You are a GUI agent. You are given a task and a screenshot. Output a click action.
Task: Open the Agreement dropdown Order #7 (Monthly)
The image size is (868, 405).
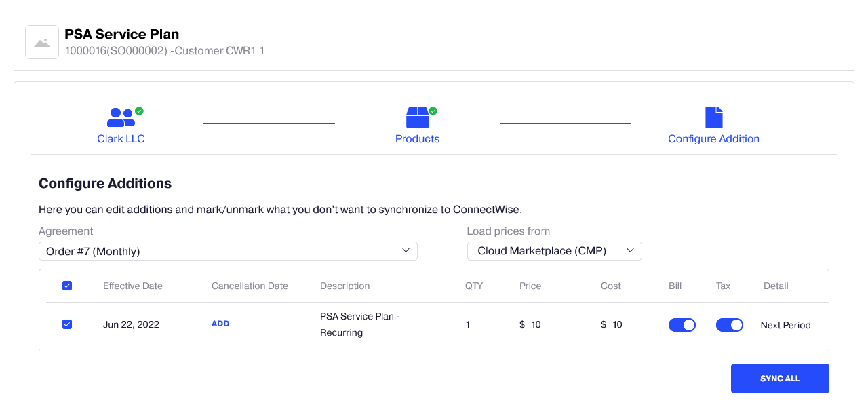pyautogui.click(x=228, y=251)
